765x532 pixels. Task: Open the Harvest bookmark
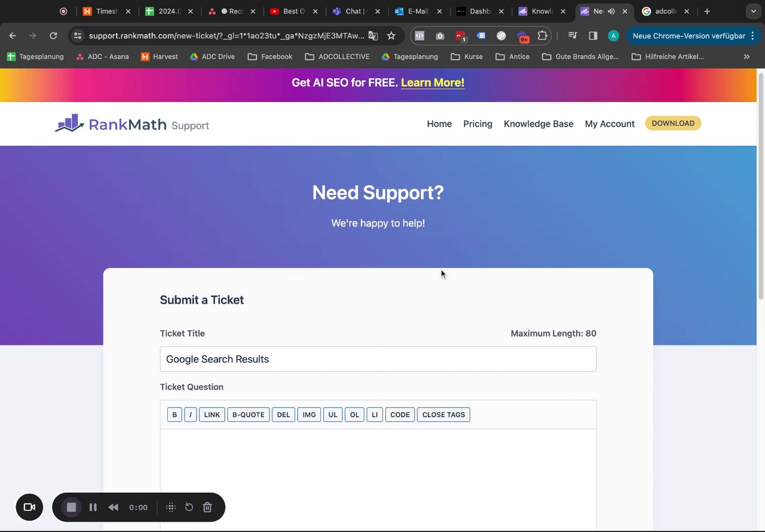159,57
